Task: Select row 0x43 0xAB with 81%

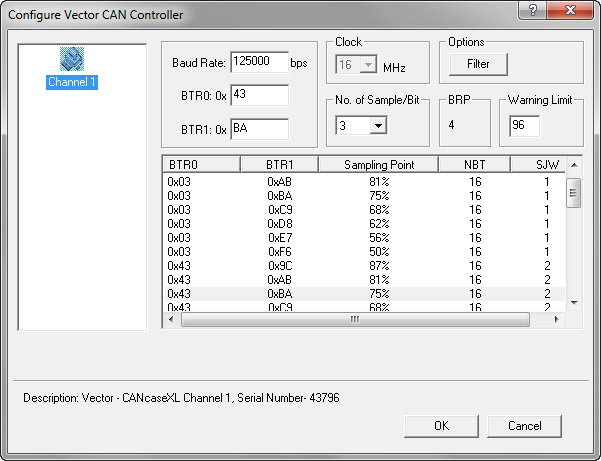Action: (x=364, y=280)
